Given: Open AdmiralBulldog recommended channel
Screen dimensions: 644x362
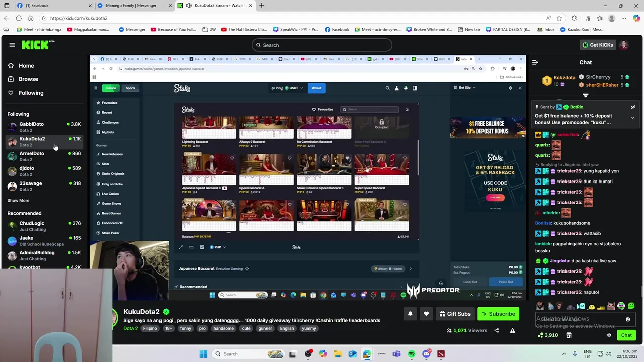Looking at the screenshot, I should (x=44, y=255).
